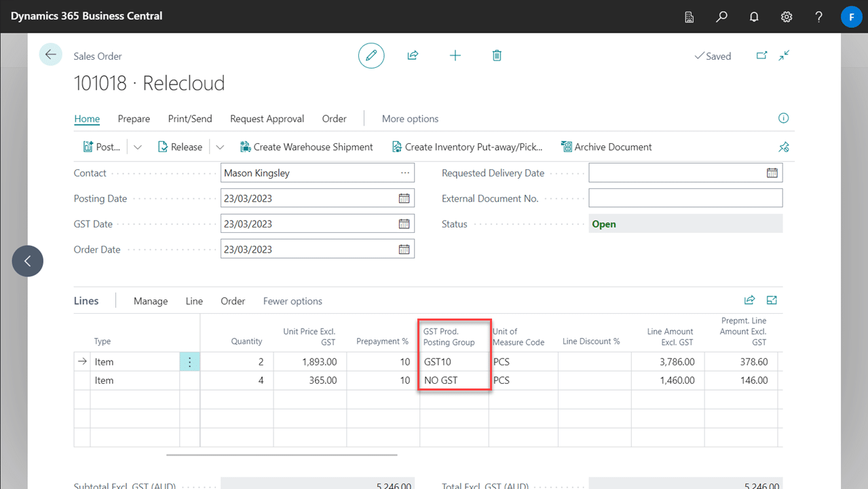Click the horizontal scrollbar under Lines
Screen dimensions: 868x489
click(x=282, y=455)
